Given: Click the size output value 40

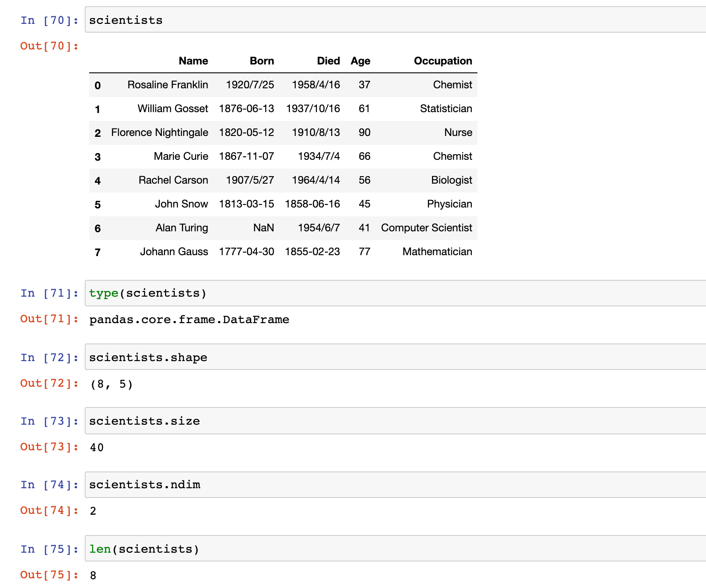Looking at the screenshot, I should click(97, 448).
